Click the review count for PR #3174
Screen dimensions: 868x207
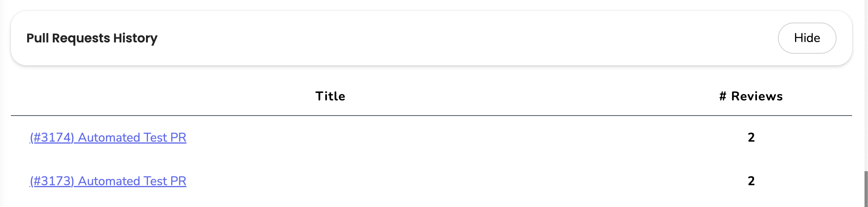coord(751,137)
